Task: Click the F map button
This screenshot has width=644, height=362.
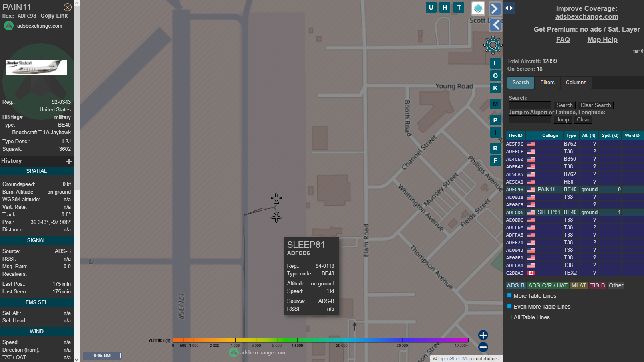Action: 495,161
